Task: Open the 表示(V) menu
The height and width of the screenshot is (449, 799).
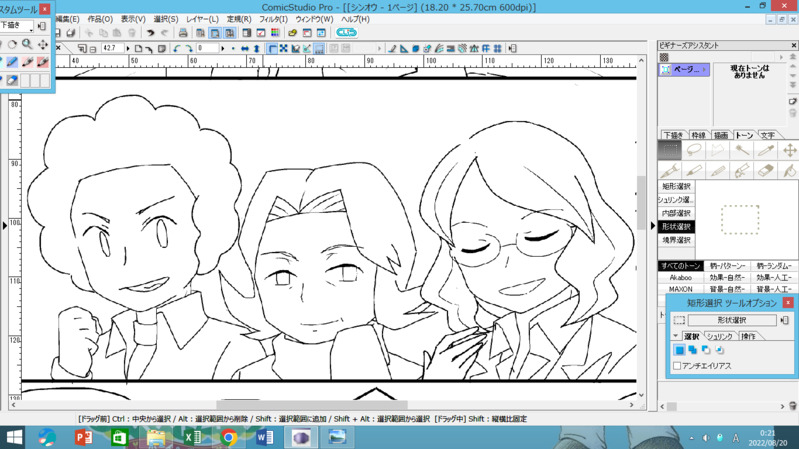Action: [x=133, y=19]
